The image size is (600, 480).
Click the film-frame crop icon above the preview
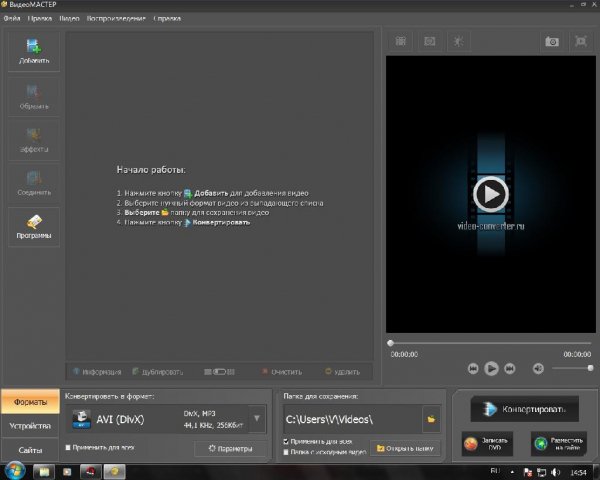pyautogui.click(x=400, y=41)
